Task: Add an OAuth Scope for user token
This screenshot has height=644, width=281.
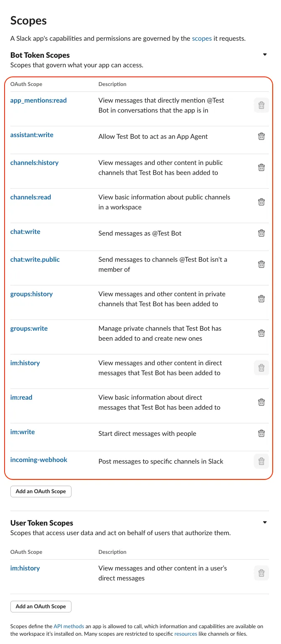Action: (x=41, y=606)
